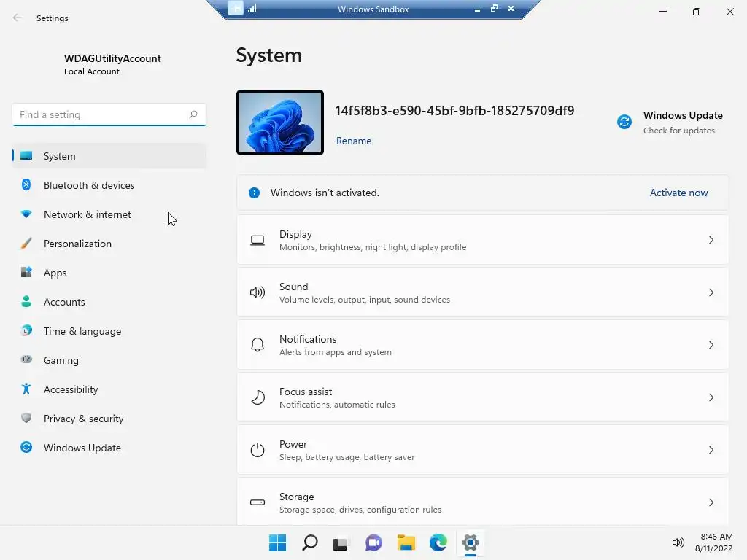Click the Windows Update sync icon at top right
This screenshot has width=747, height=560.
coord(624,122)
